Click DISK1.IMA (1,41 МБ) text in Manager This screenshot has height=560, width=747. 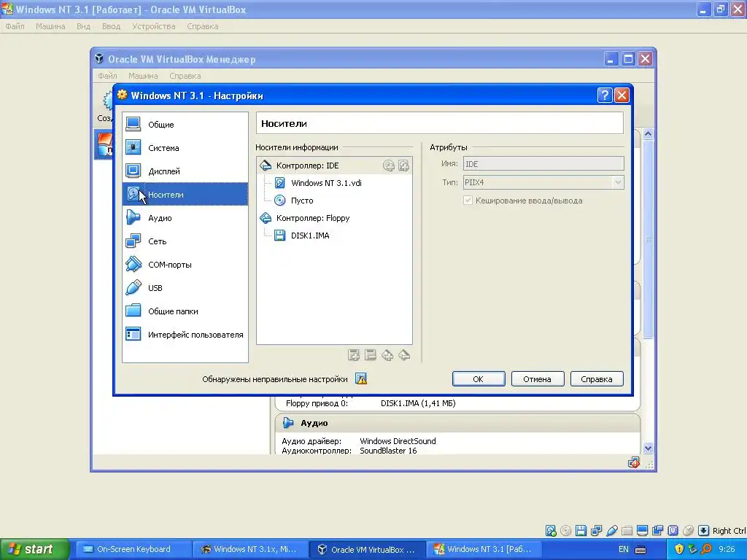click(418, 403)
